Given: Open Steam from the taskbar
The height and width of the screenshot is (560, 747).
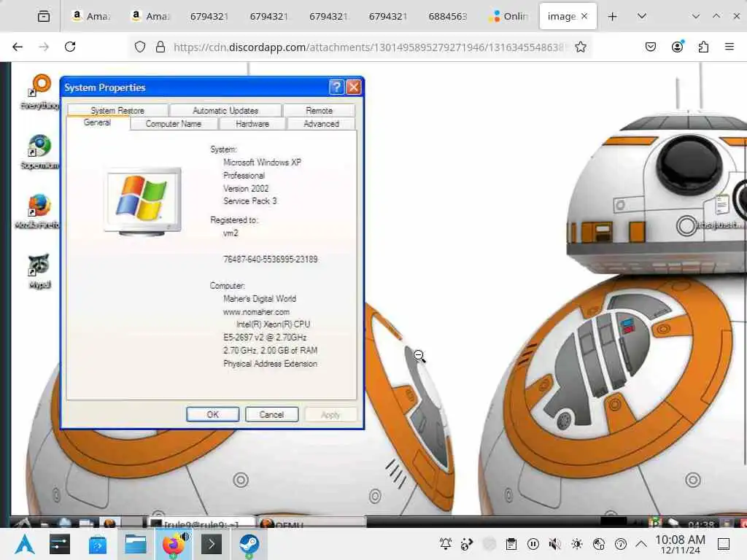Looking at the screenshot, I should click(x=249, y=544).
